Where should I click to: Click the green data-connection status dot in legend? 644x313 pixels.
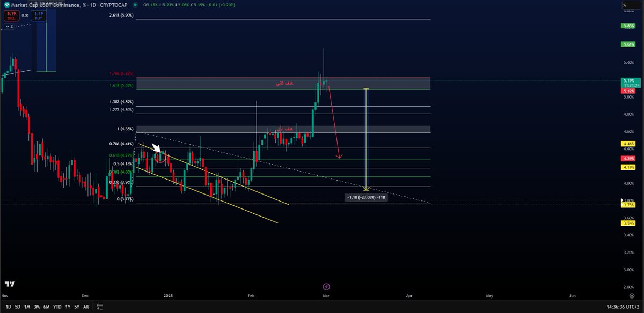click(135, 5)
